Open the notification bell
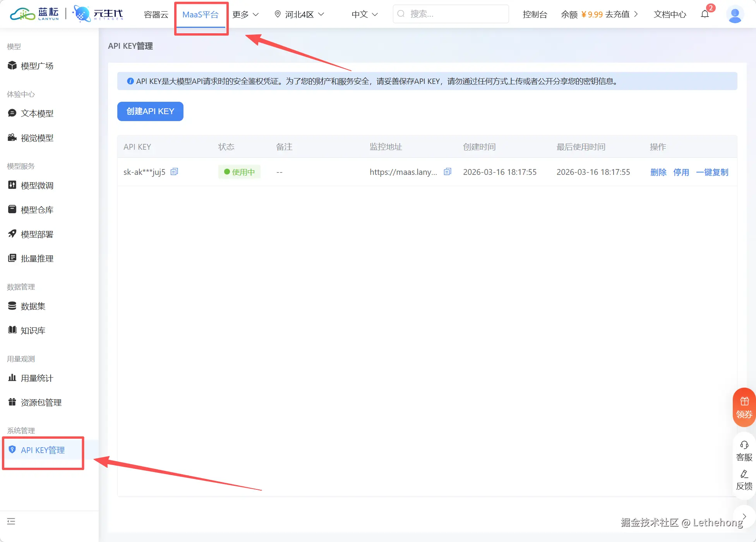 pos(705,14)
